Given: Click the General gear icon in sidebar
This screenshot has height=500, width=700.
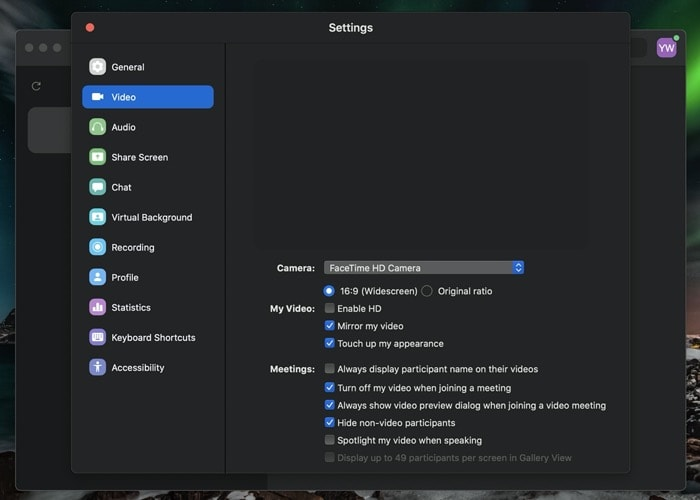Looking at the screenshot, I should 97,67.
